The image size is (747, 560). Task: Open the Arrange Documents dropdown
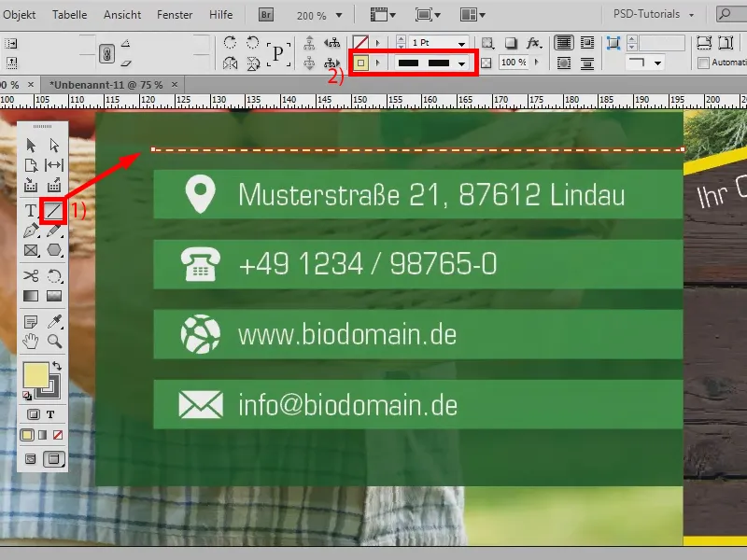pyautogui.click(x=472, y=15)
